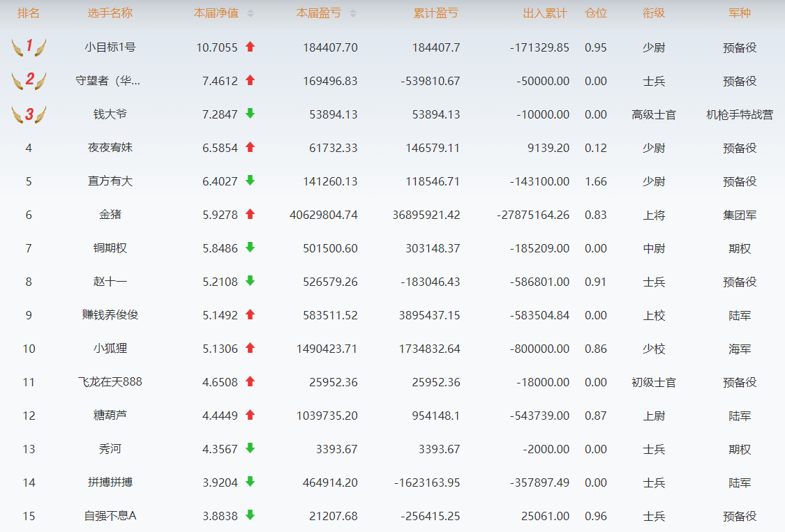Viewport: 785px width, 532px height.
Task: Click net value 10.7055
Action: click(x=217, y=47)
